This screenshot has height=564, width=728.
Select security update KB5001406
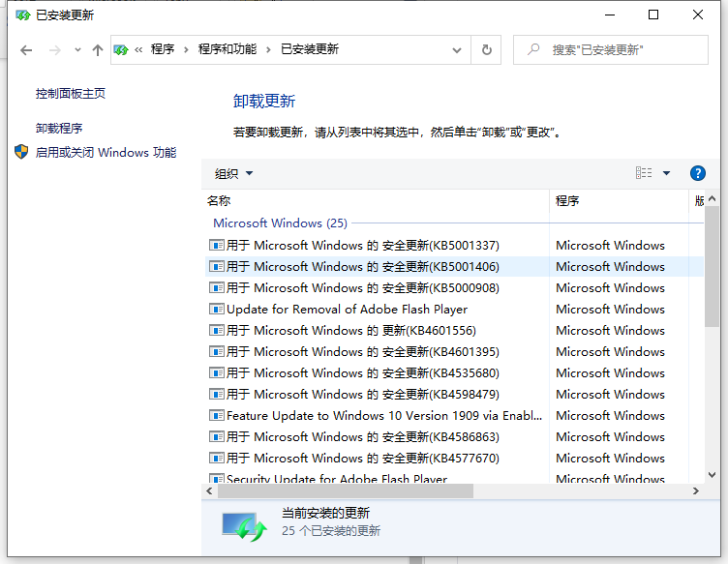454,267
